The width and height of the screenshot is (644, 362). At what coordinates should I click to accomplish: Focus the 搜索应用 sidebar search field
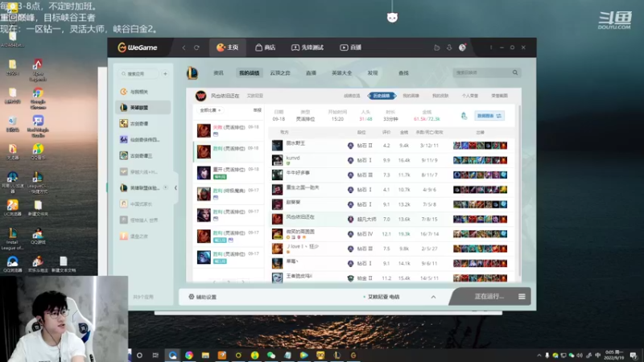138,74
